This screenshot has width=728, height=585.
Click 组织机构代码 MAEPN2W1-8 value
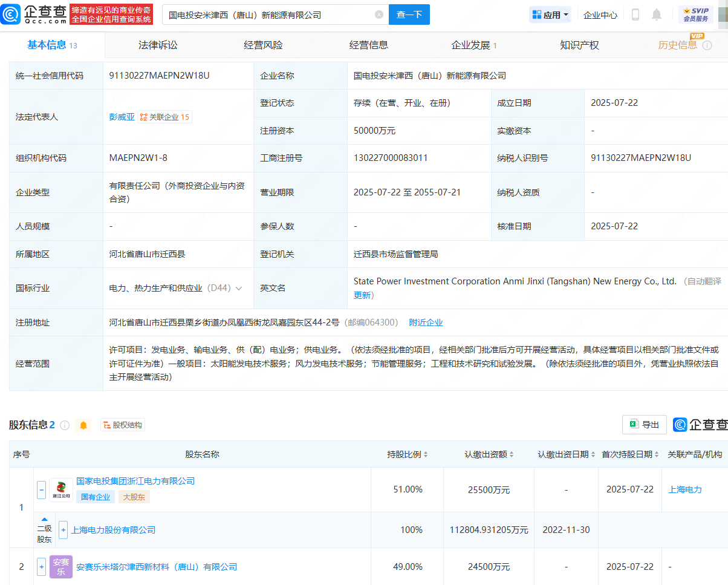(138, 158)
